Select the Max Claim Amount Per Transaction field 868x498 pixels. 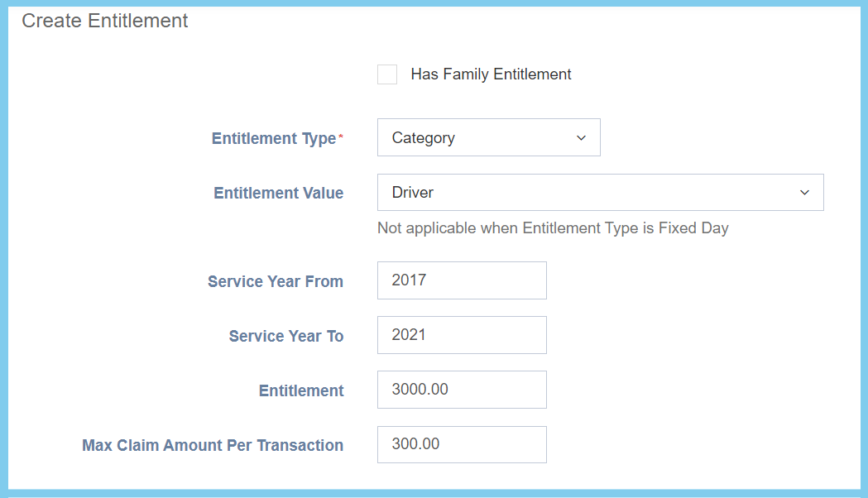462,444
